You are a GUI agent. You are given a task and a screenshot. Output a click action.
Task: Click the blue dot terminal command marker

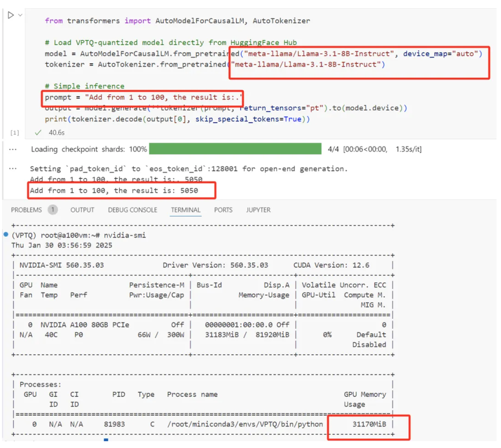coord(6,235)
